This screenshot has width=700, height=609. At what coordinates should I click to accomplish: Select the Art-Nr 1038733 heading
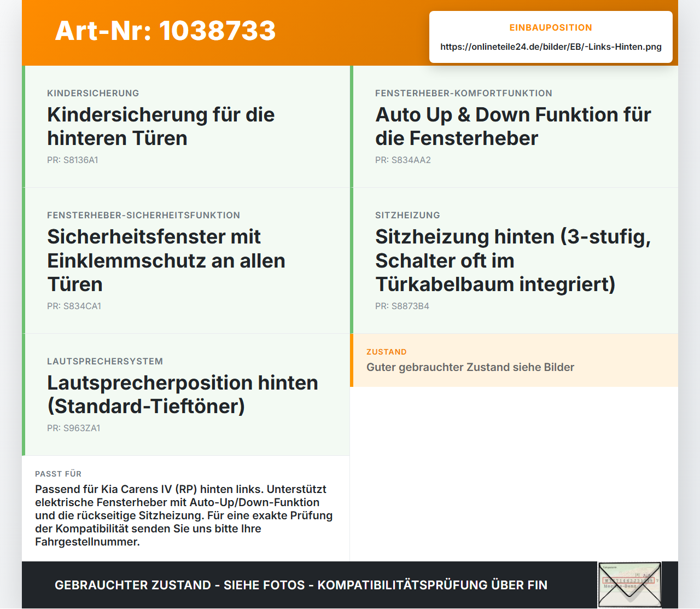click(x=165, y=31)
